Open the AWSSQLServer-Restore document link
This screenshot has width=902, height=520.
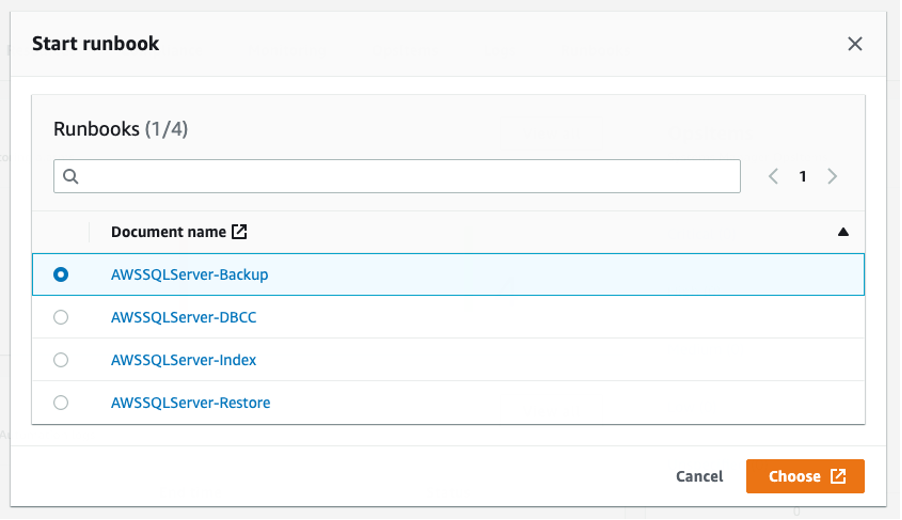[190, 402]
